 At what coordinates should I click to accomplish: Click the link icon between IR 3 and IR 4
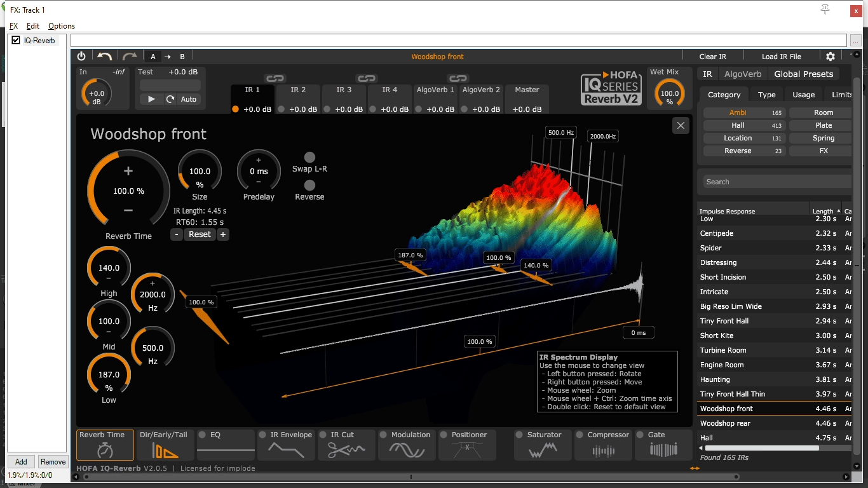pyautogui.click(x=367, y=79)
